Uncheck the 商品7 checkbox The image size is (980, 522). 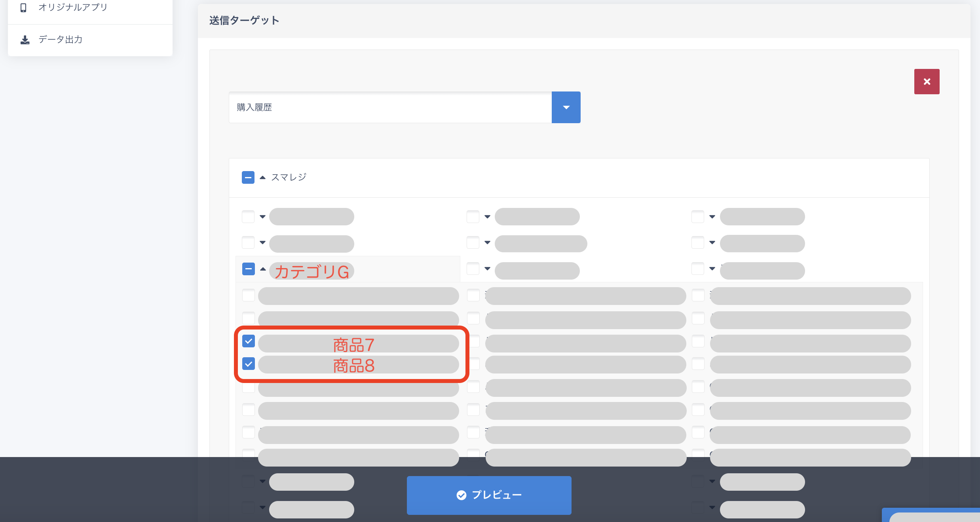point(249,341)
